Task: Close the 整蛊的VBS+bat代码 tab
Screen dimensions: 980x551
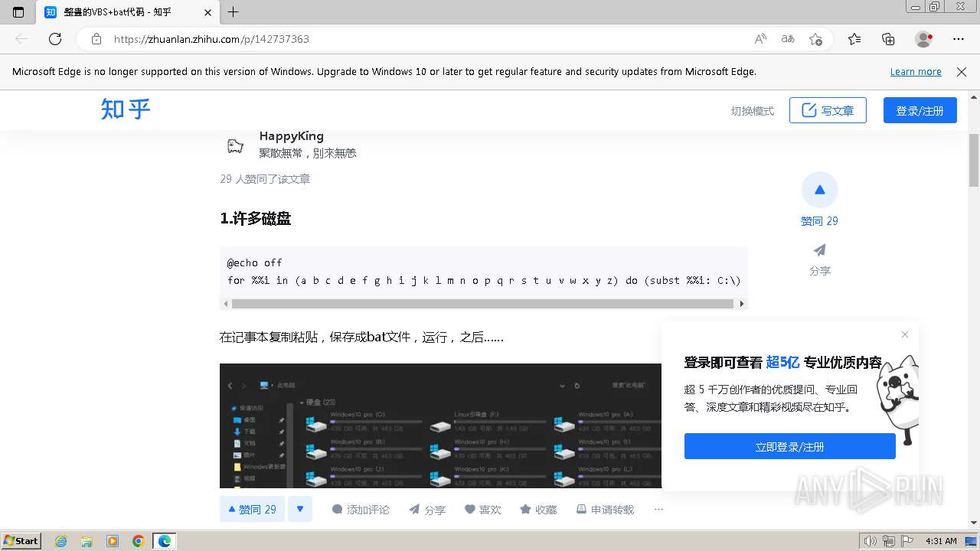Action: (x=208, y=12)
